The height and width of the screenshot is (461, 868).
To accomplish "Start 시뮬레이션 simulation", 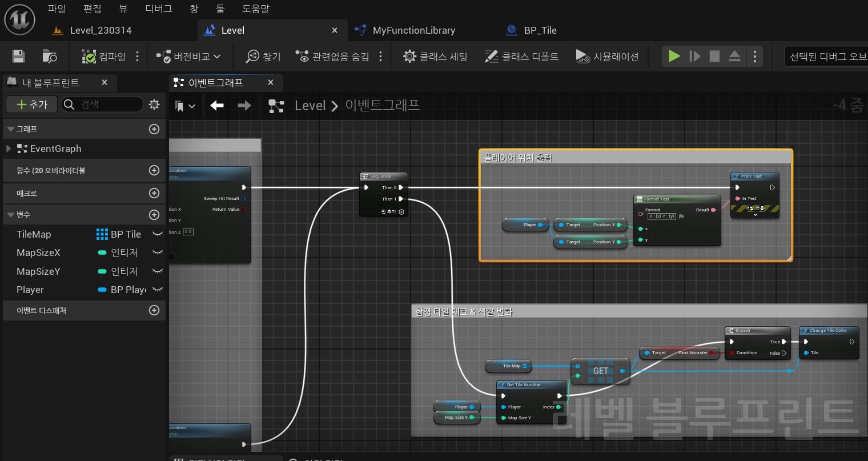I will tap(607, 57).
